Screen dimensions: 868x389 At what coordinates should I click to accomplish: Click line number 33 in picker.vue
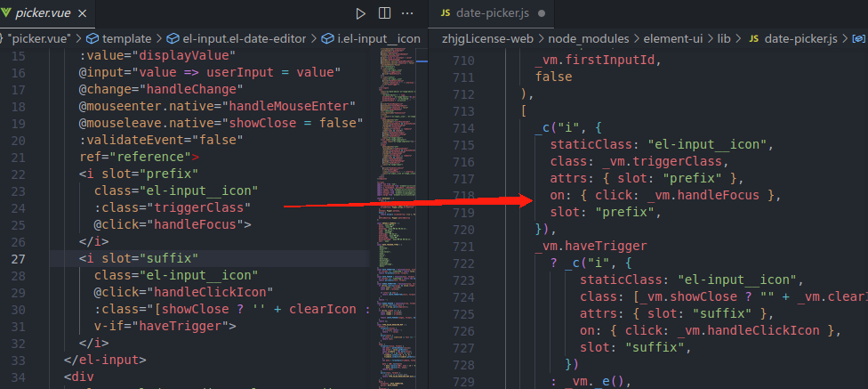[x=19, y=361]
